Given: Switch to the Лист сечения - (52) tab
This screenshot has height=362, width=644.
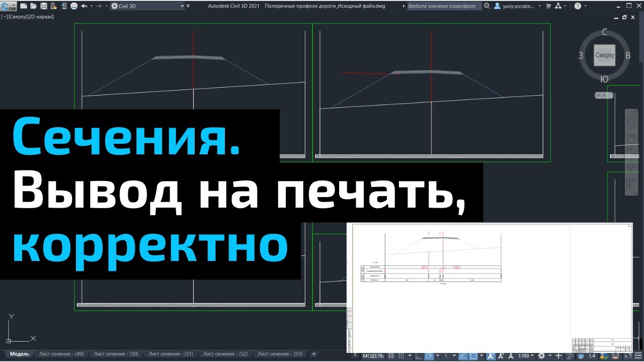Looking at the screenshot, I should click(225, 354).
